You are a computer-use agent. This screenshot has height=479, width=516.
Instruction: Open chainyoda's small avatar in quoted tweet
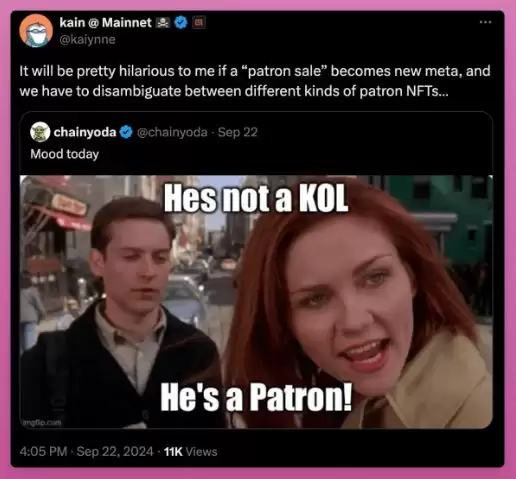click(x=40, y=132)
